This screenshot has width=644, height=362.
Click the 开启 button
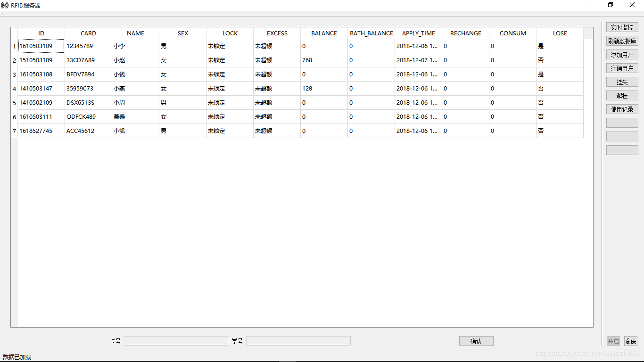(613, 341)
